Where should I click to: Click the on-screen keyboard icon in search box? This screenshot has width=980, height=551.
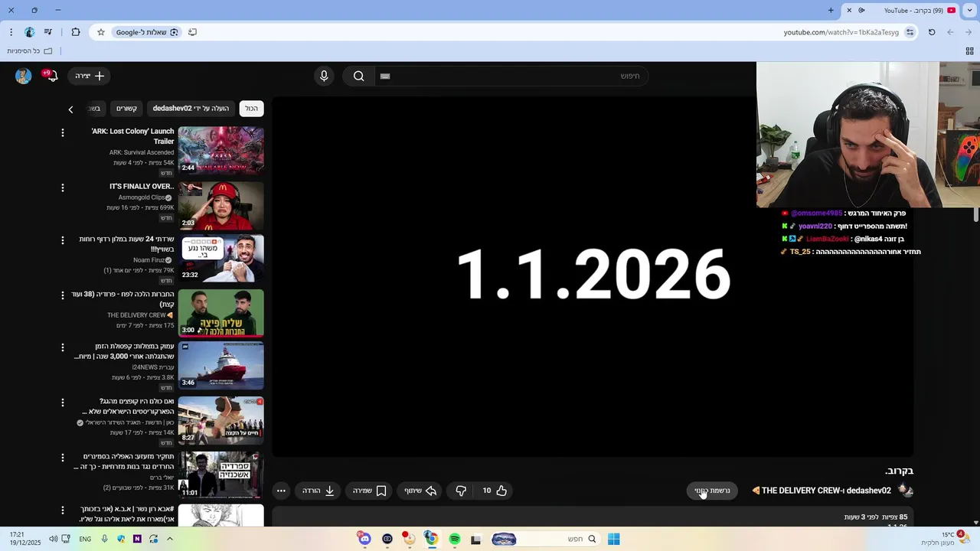click(385, 76)
